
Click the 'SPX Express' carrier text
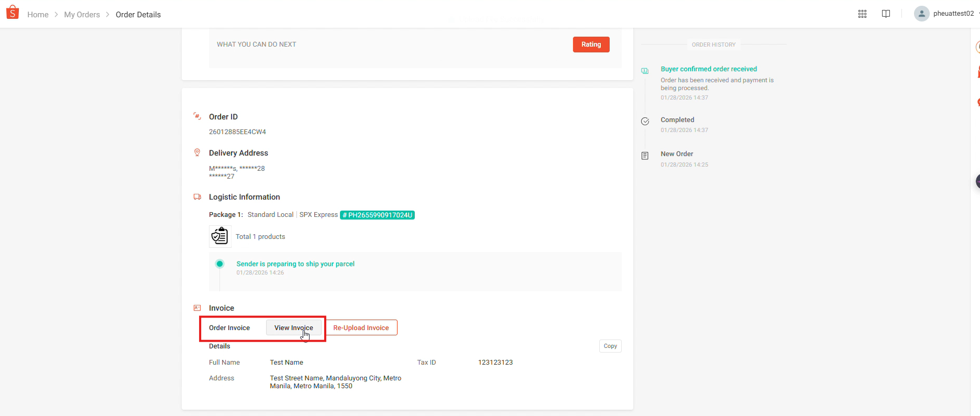point(318,215)
